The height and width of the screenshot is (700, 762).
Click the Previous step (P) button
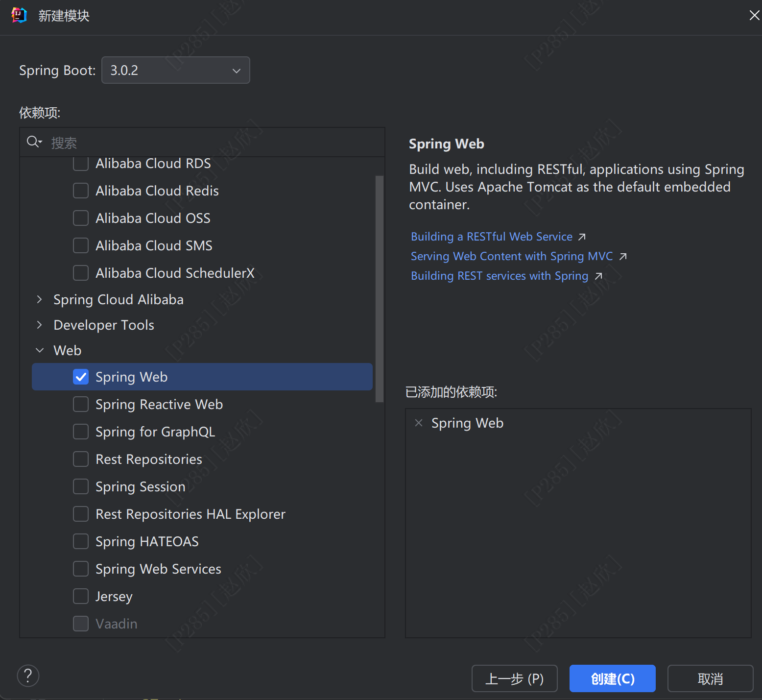click(515, 678)
